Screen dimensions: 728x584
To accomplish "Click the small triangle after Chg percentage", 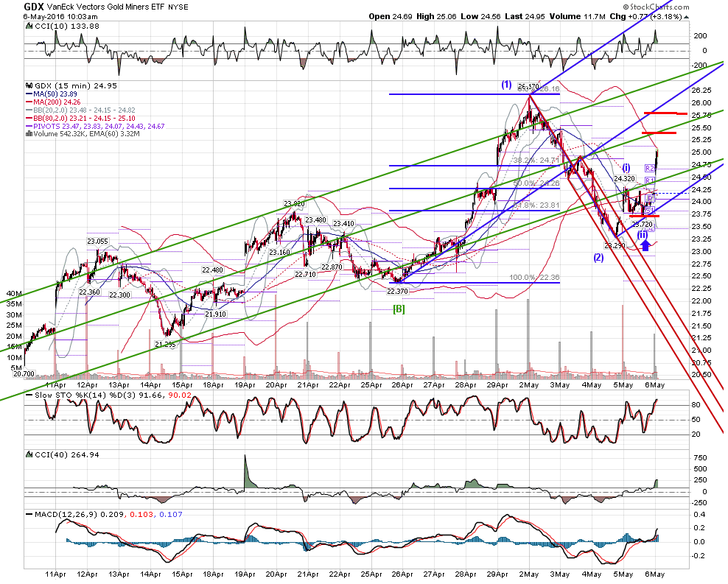I will click(x=687, y=17).
